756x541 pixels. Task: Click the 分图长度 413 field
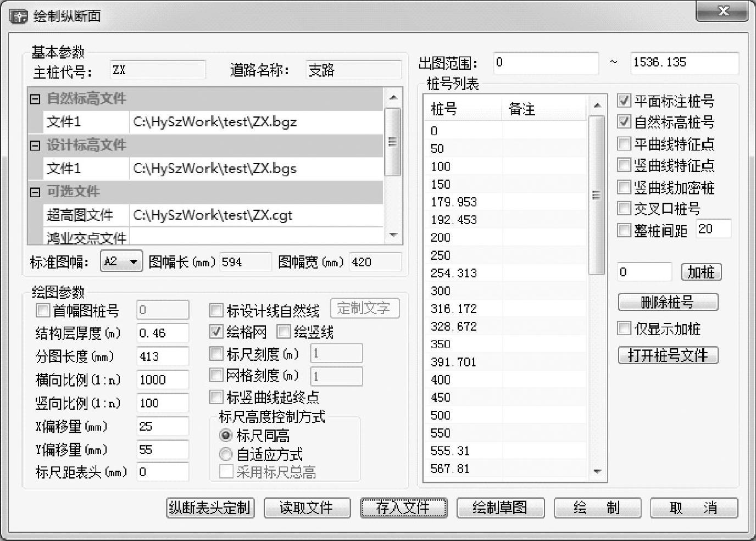point(163,356)
